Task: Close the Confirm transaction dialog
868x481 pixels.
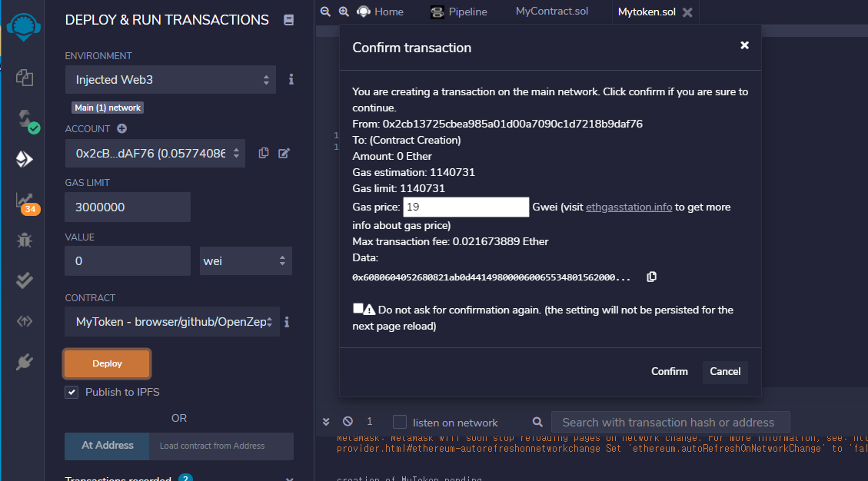Action: coord(744,45)
